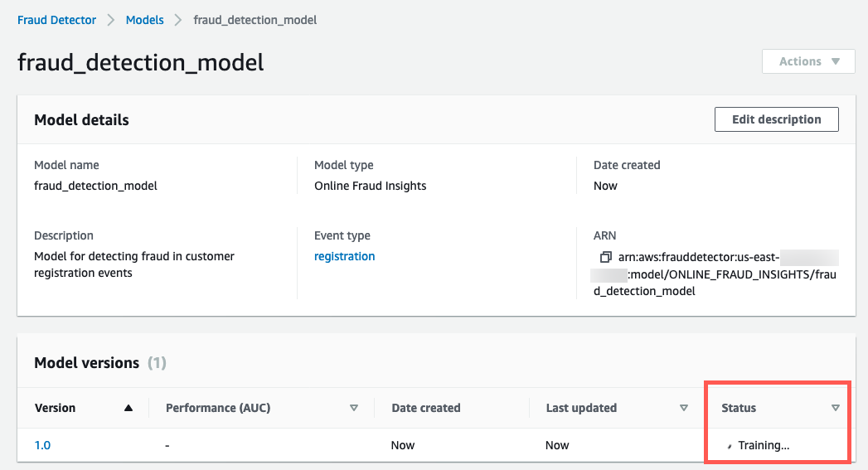Viewport: 868px width, 470px height.
Task: Open model version 1.0 link
Action: point(42,445)
